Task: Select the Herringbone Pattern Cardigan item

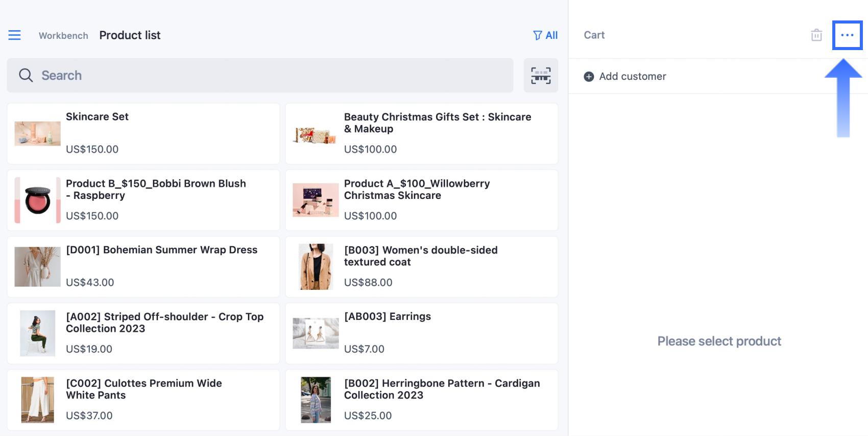Action: click(421, 400)
